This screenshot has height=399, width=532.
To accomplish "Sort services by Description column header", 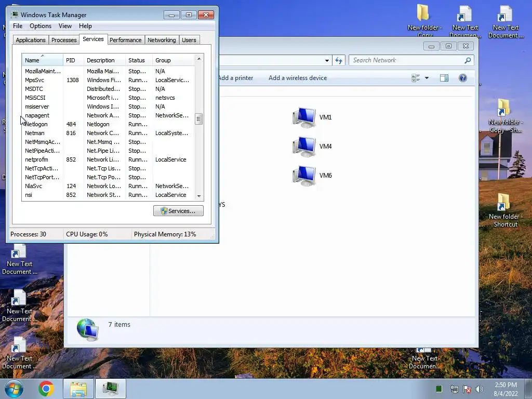I will click(104, 60).
